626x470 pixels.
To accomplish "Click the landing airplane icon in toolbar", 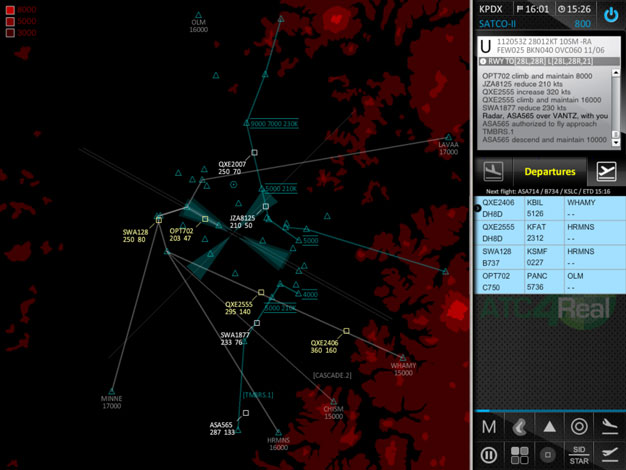I will pyautogui.click(x=609, y=427).
